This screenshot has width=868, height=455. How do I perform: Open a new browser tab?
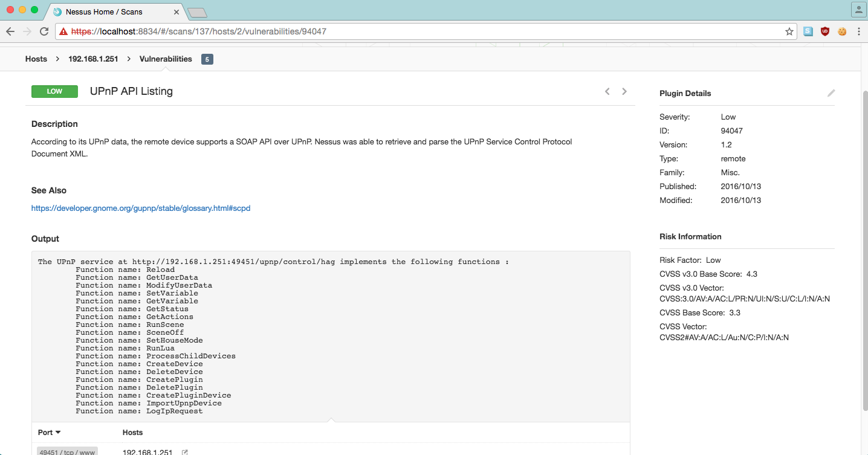pos(197,12)
